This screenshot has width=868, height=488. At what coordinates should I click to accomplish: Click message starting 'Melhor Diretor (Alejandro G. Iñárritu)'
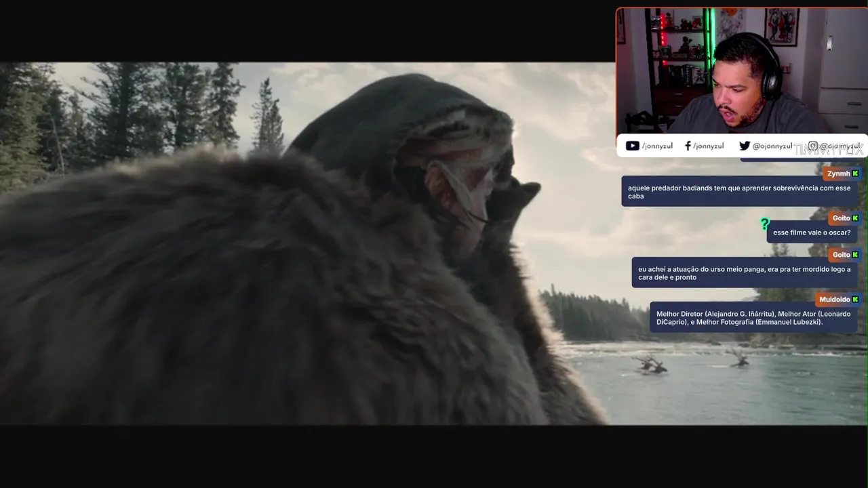[x=753, y=317]
